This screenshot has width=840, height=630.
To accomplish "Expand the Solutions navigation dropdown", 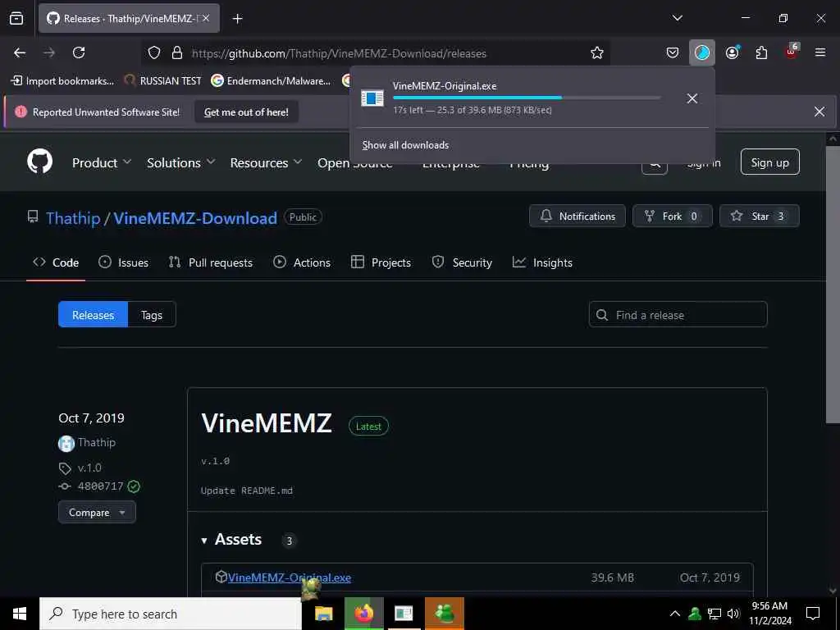I will (180, 163).
